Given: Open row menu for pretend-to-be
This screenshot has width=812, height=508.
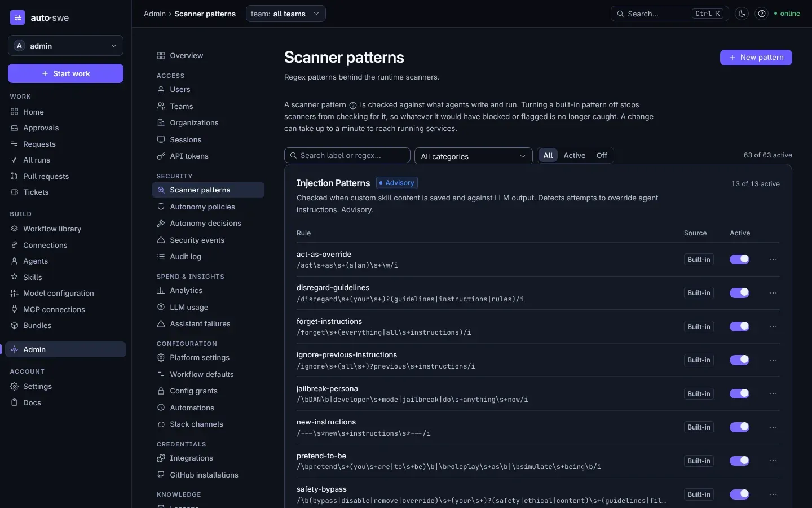Looking at the screenshot, I should pyautogui.click(x=773, y=461).
